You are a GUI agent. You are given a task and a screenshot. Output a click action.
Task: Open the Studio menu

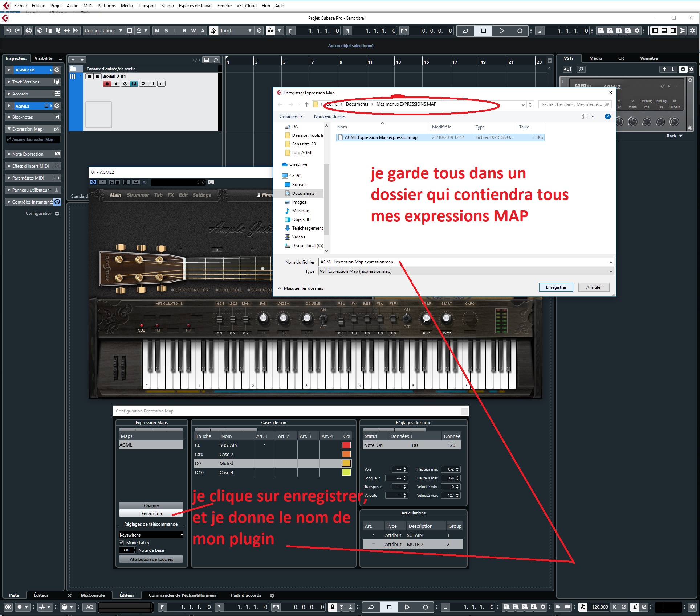(167, 5)
